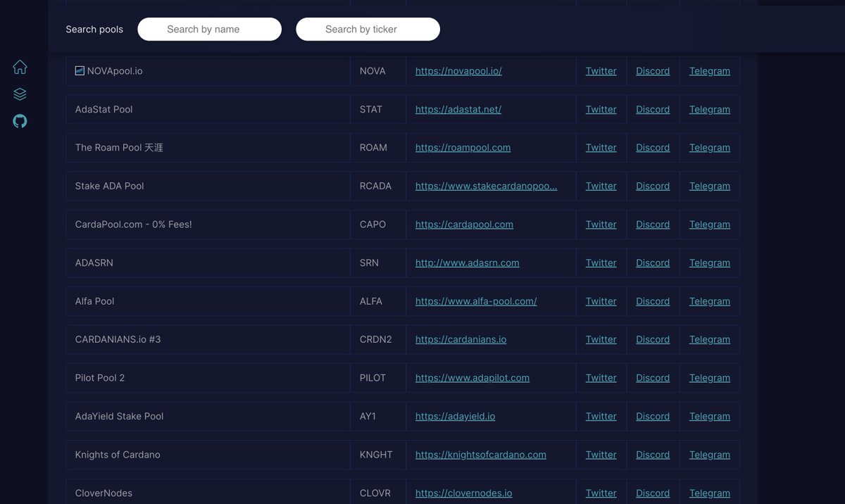Viewport: 845px width, 504px height.
Task: Open Twitter link for CardaPool.com row
Action: 601,225
